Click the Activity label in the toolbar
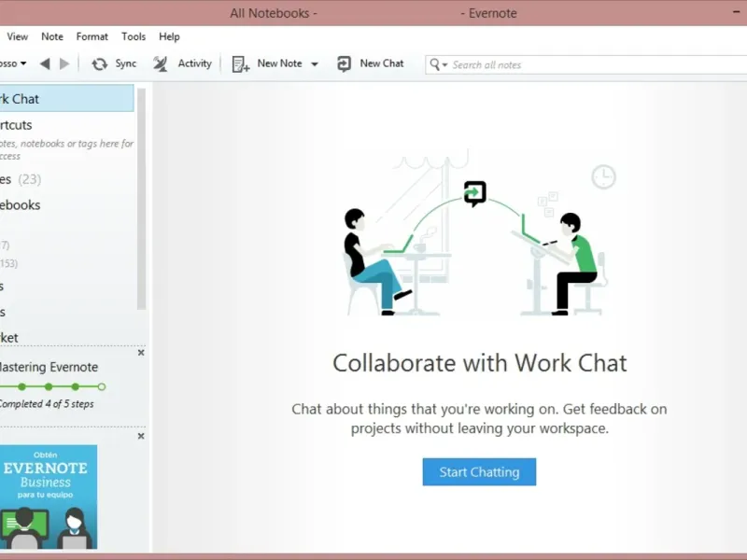 pyautogui.click(x=195, y=63)
